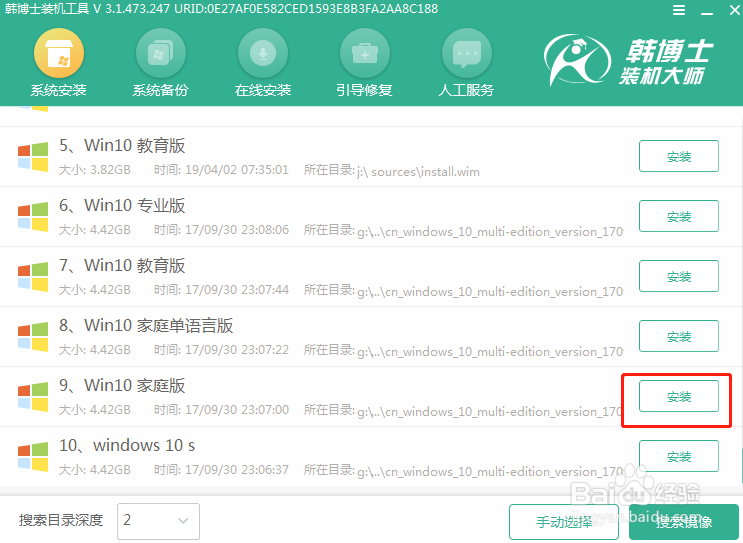This screenshot has width=743, height=543.
Task: Click the timestamp 19/04/02 07:35:01
Action: click(236, 170)
